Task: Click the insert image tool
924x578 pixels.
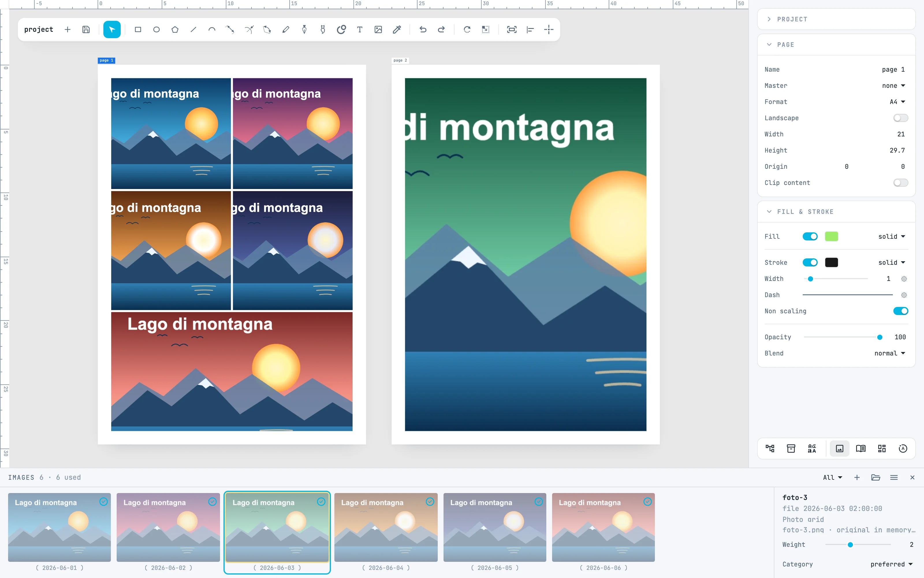Action: 378,29
